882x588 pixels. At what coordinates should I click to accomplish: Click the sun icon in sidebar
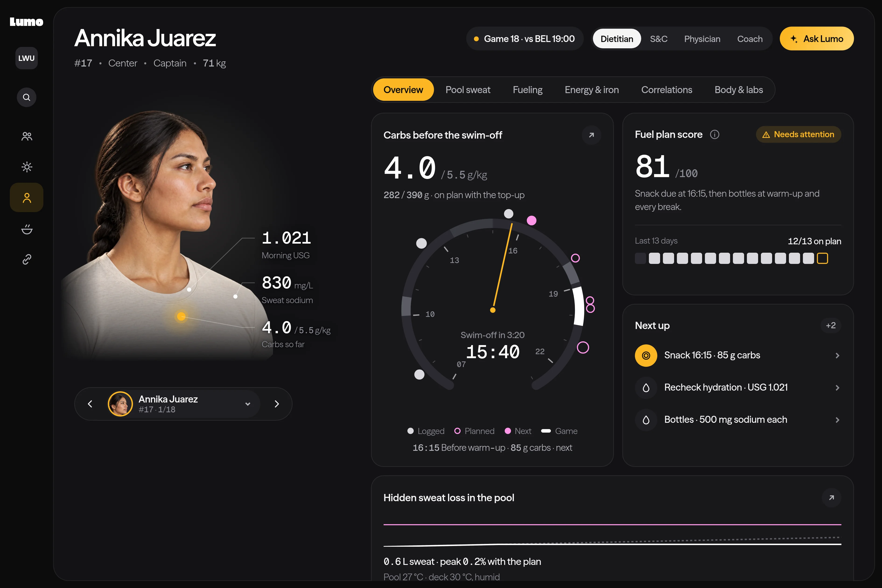(x=27, y=167)
